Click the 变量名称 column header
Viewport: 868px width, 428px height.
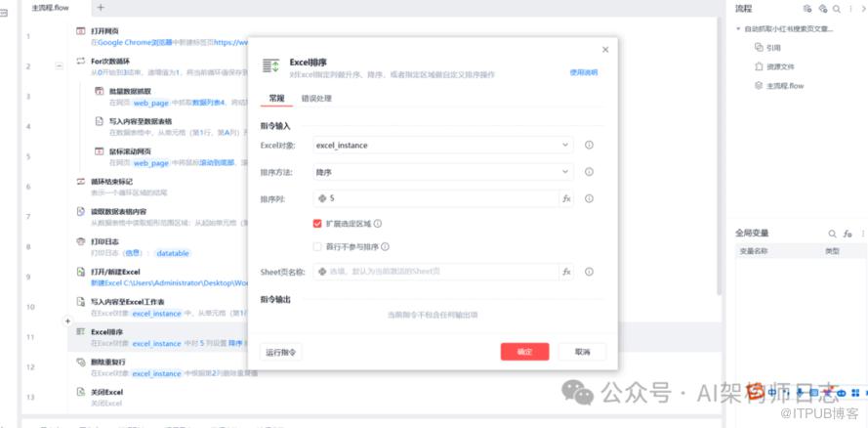pyautogui.click(x=754, y=251)
